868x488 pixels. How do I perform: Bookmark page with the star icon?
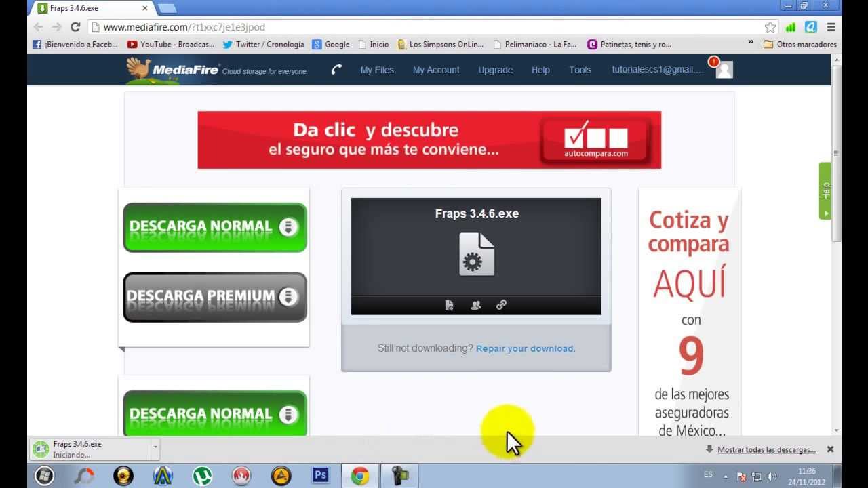(770, 27)
